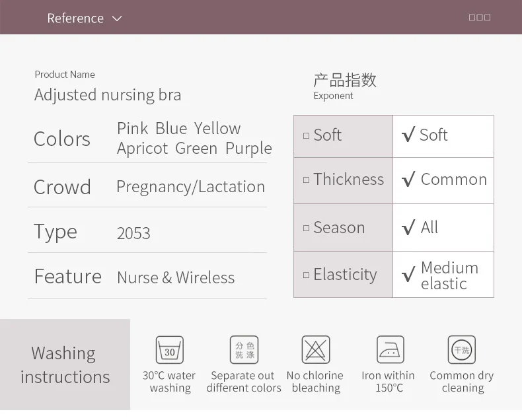522x420 pixels.
Task: Click the common dry cleaning icon
Action: click(461, 350)
